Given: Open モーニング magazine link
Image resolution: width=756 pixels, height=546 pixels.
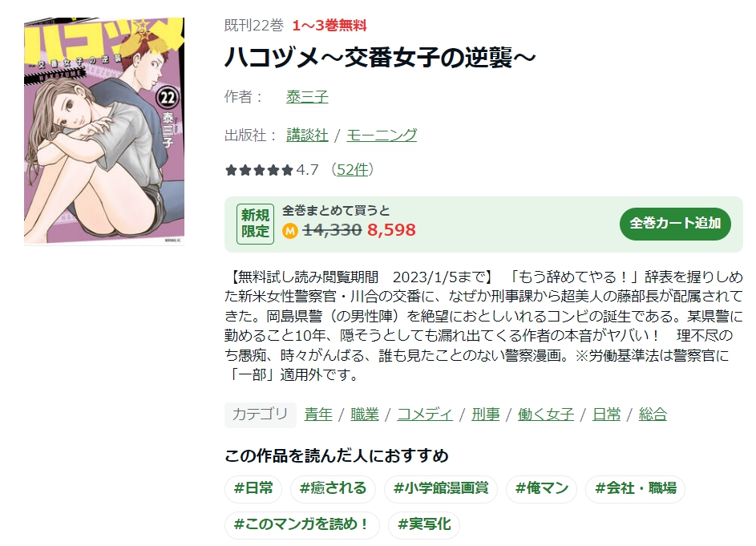Looking at the screenshot, I should coord(382,135).
